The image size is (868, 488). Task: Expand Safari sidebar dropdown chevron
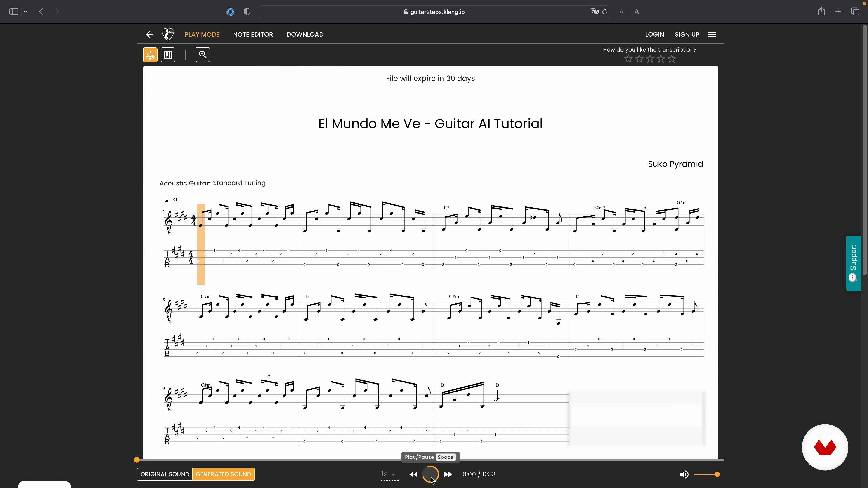[26, 12]
